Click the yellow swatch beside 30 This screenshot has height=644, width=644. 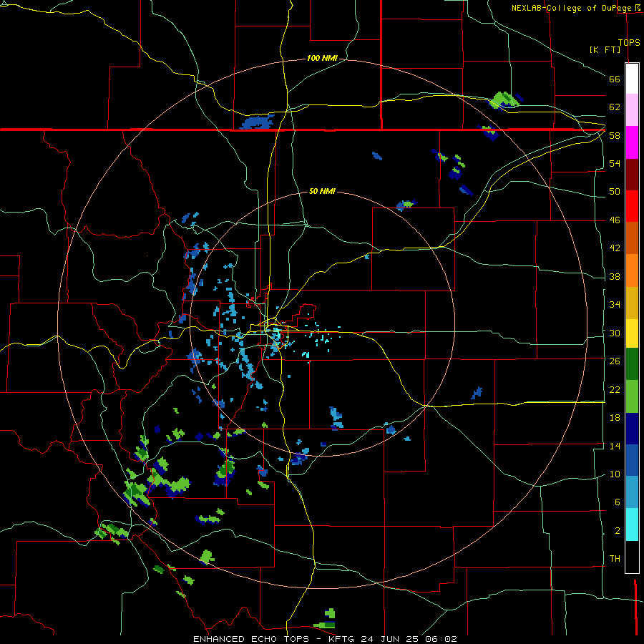[x=632, y=333]
